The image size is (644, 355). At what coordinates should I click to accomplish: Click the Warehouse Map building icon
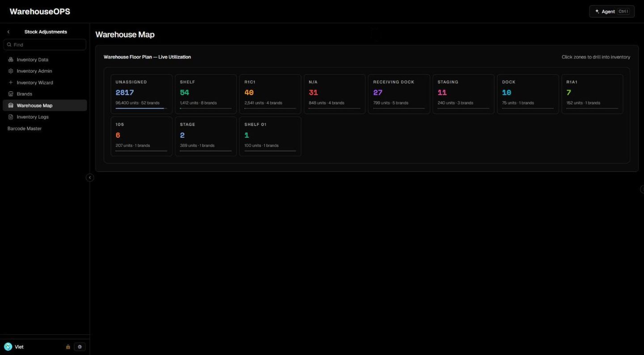11,106
